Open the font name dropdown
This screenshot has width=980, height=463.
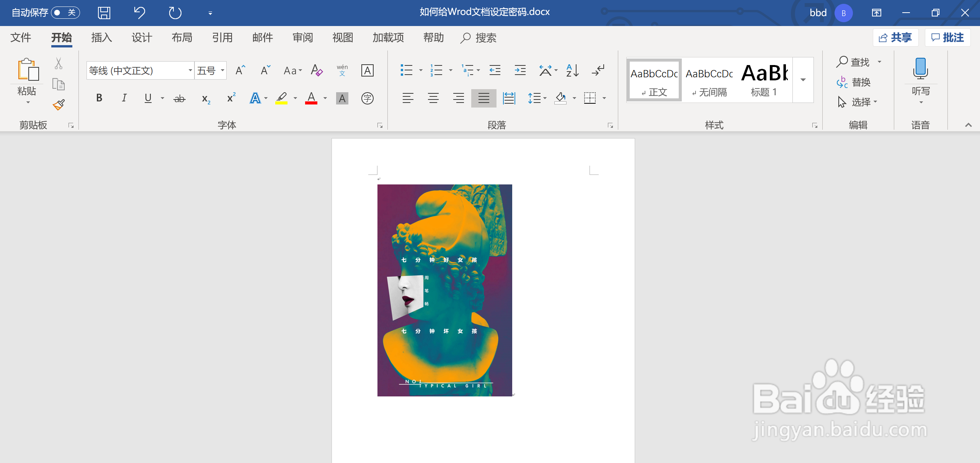190,70
